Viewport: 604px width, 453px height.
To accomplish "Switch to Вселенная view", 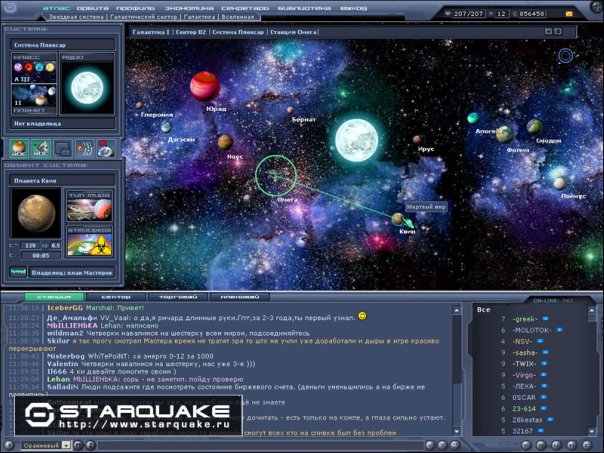I will [237, 17].
